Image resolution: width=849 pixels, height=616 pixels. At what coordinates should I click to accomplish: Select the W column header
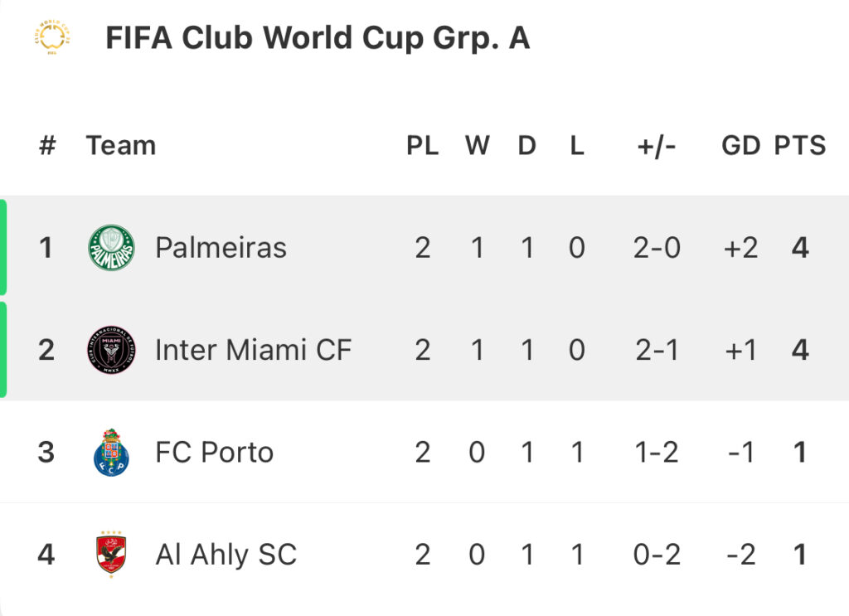coord(477,145)
